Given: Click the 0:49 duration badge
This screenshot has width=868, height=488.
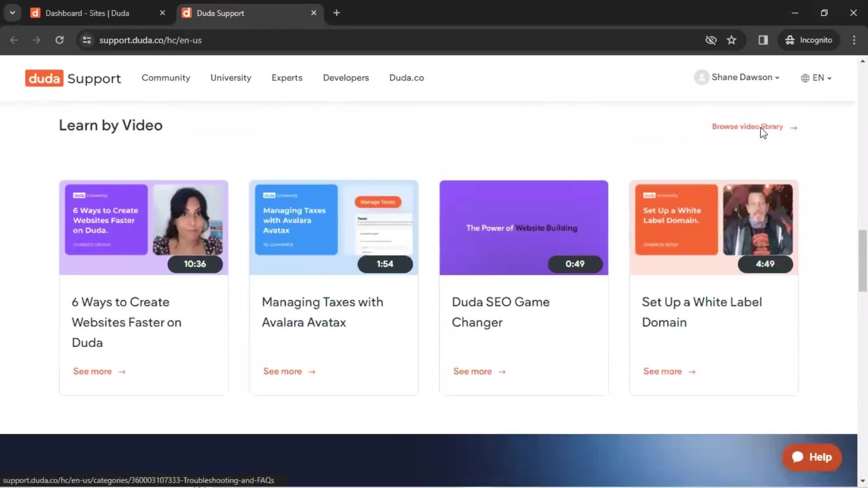Looking at the screenshot, I should (575, 264).
